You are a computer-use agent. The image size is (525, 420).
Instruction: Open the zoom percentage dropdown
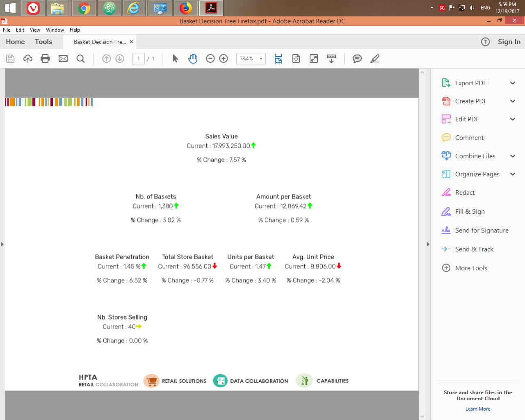pyautogui.click(x=260, y=58)
